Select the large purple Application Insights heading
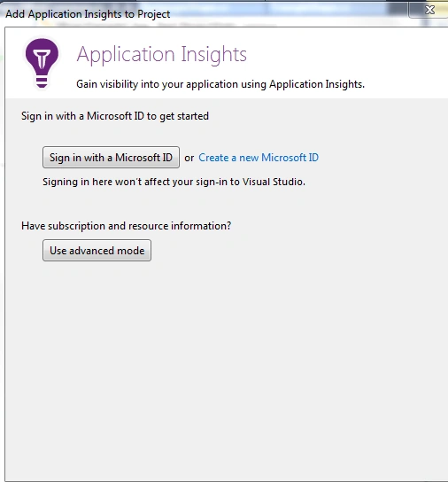The height and width of the screenshot is (482, 448). click(x=162, y=54)
